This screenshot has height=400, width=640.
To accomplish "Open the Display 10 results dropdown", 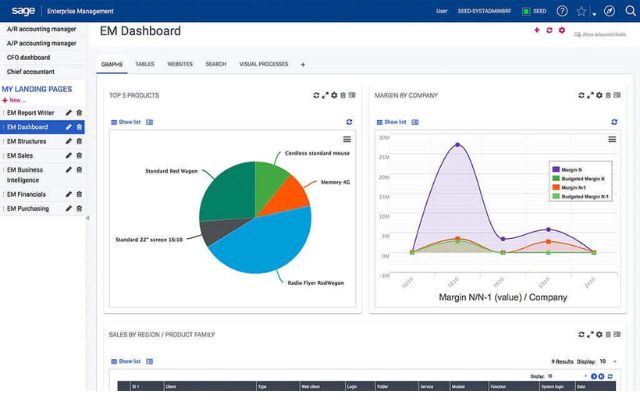I will point(608,362).
